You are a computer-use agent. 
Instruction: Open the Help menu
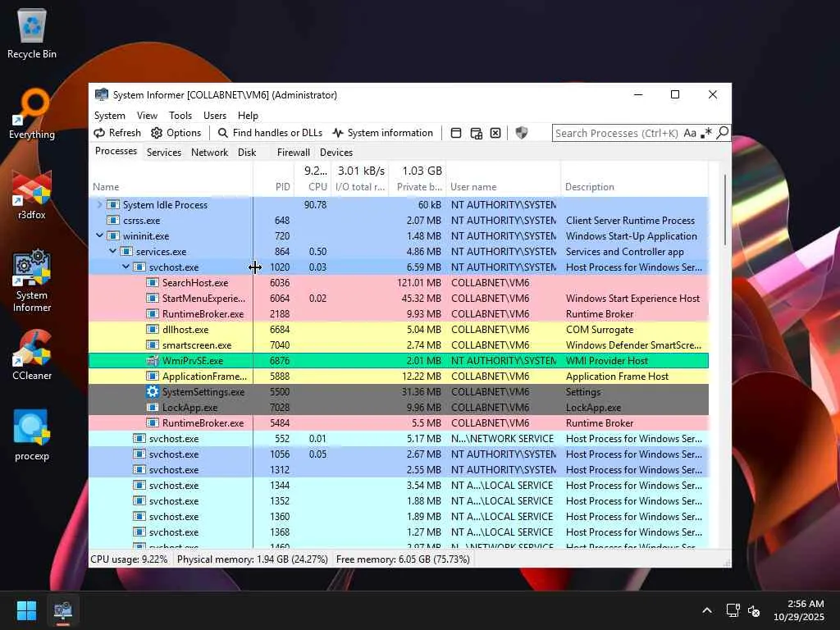pos(248,116)
